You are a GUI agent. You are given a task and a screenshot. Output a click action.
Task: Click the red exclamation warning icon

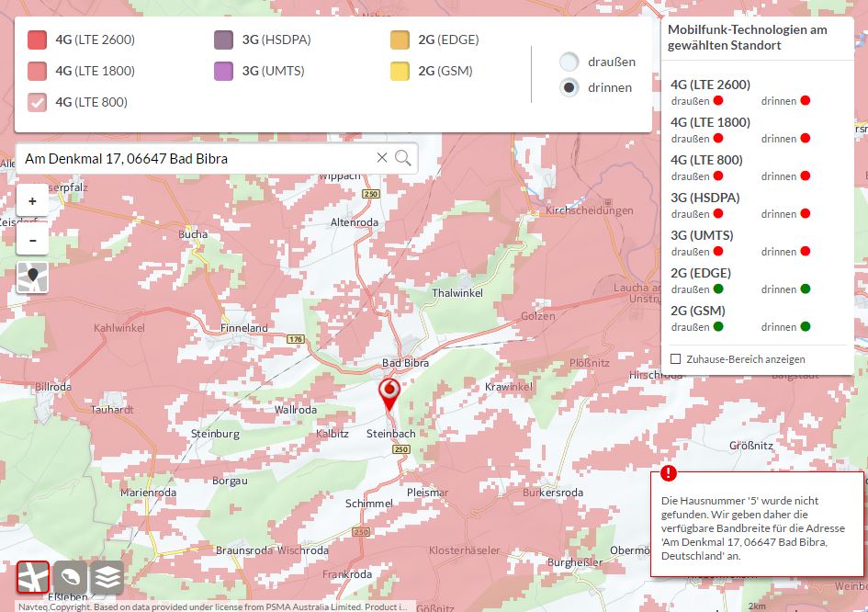(x=668, y=473)
